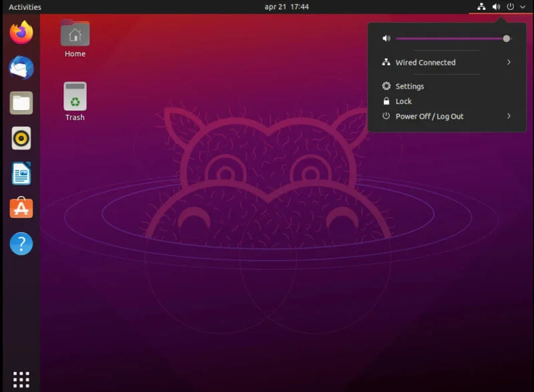Open the Activities overview
534x392 pixels.
pos(24,7)
